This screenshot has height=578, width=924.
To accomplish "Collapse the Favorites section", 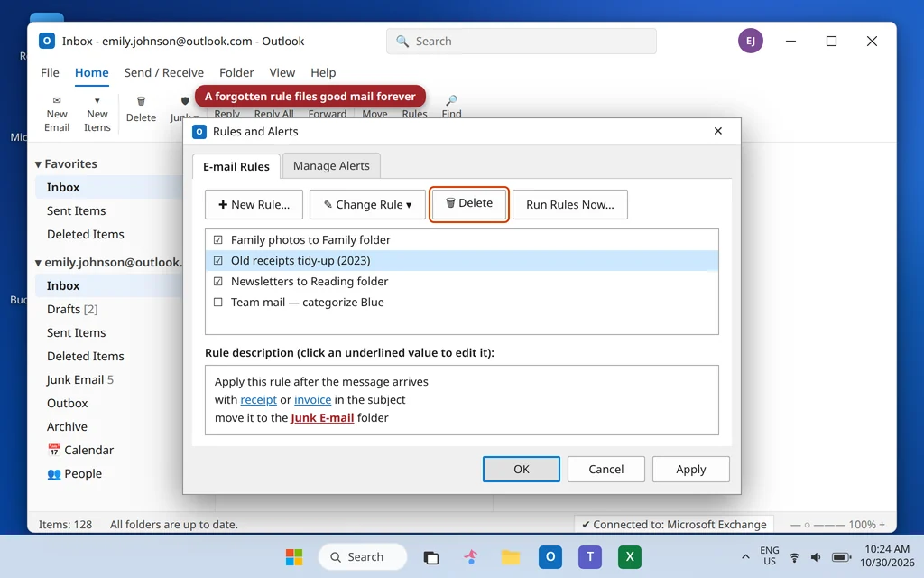I will pos(38,164).
